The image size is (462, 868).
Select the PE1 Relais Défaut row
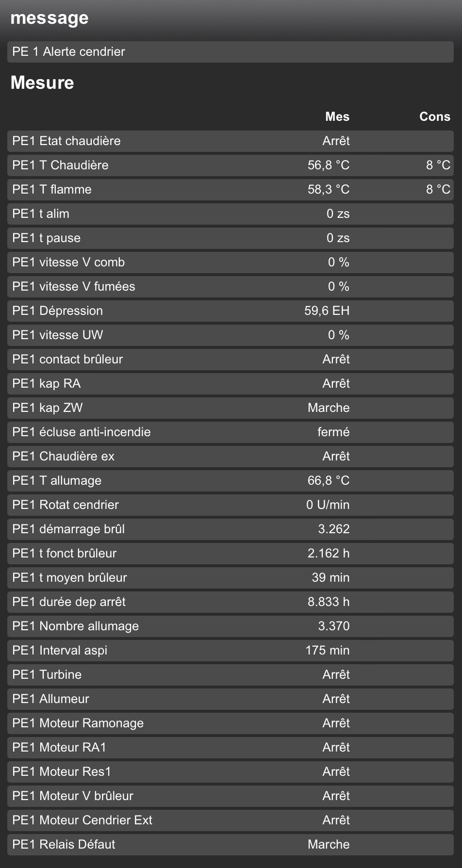pyautogui.click(x=230, y=844)
